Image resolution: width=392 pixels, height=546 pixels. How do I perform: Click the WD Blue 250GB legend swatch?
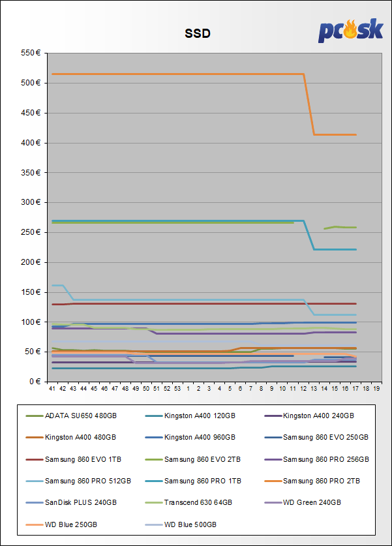point(35,524)
